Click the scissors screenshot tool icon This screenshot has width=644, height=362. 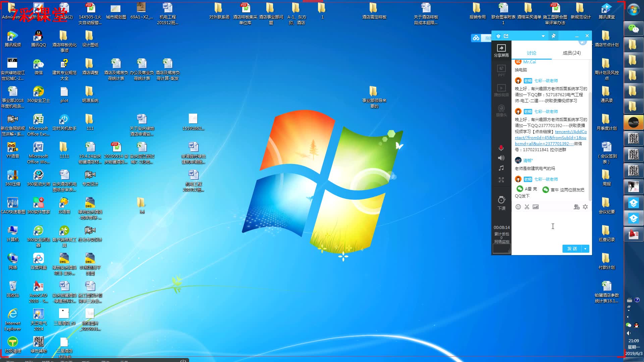click(x=527, y=207)
